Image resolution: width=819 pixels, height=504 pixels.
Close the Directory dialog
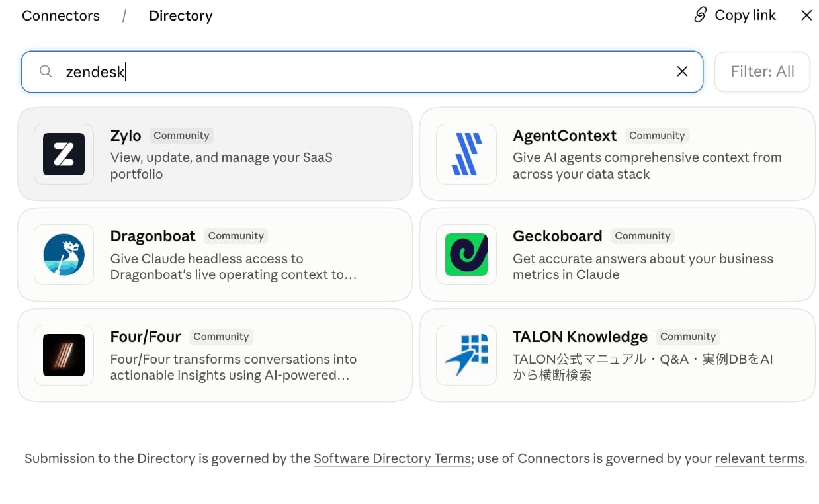tap(806, 15)
